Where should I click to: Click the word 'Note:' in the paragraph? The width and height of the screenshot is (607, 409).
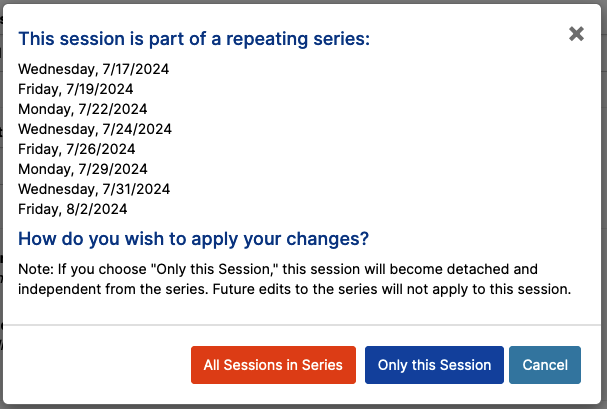tap(36, 269)
